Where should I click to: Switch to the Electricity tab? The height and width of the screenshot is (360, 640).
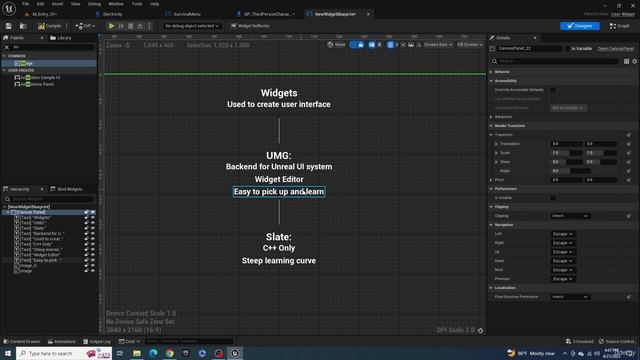tap(112, 14)
